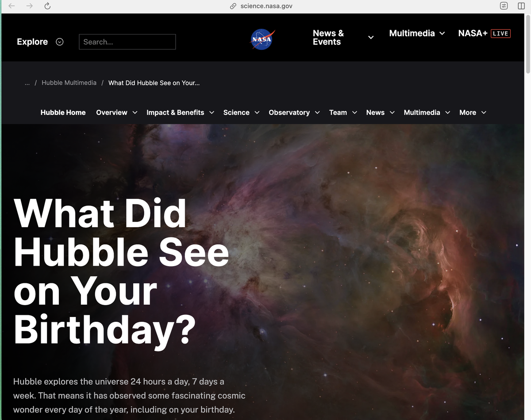This screenshot has height=420, width=531.
Task: Expand the More chevron
Action: point(484,113)
